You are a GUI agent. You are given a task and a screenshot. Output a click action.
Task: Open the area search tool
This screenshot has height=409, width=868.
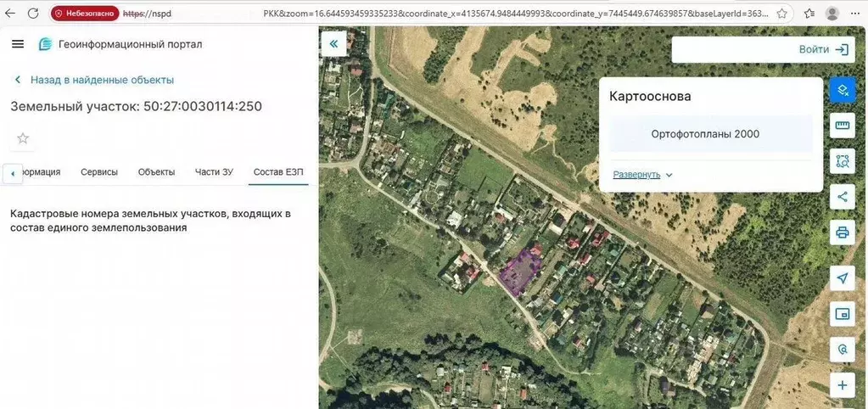pyautogui.click(x=842, y=161)
